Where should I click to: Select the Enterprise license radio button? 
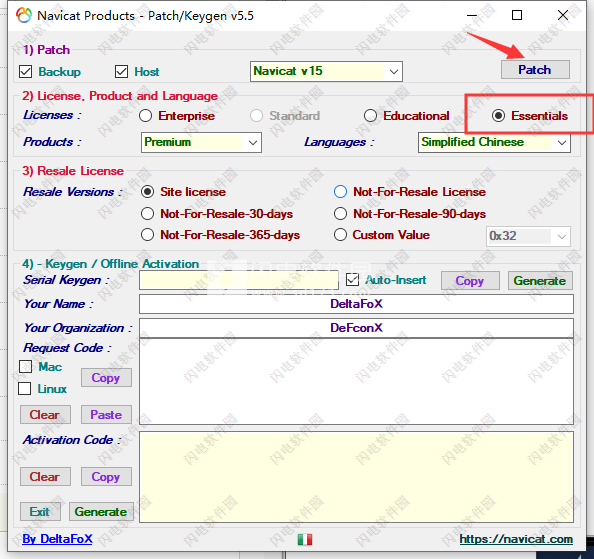tap(145, 116)
